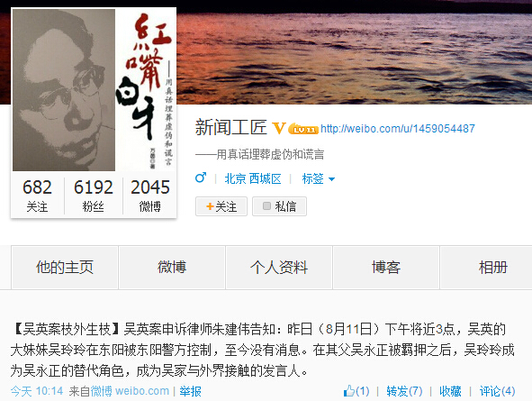Open 评论(4) comments on the post
This screenshot has height=401, width=532.
pyautogui.click(x=497, y=391)
